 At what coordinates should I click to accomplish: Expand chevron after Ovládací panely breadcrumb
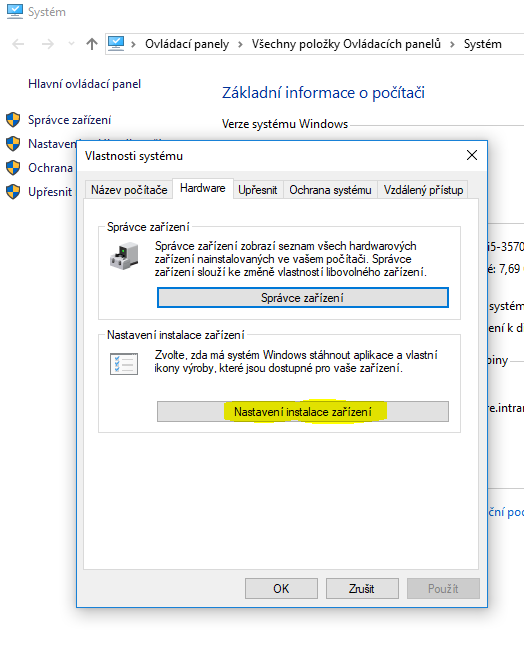[x=240, y=44]
